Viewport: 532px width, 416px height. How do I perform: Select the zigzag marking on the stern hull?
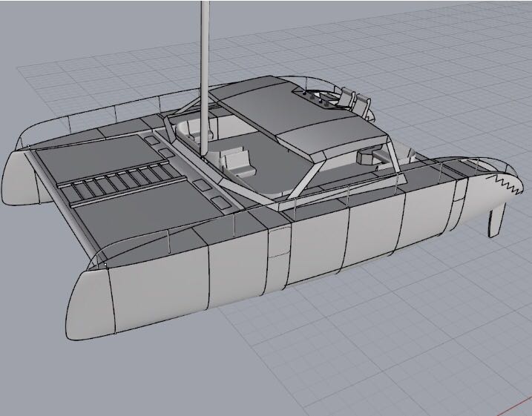pyautogui.click(x=505, y=185)
